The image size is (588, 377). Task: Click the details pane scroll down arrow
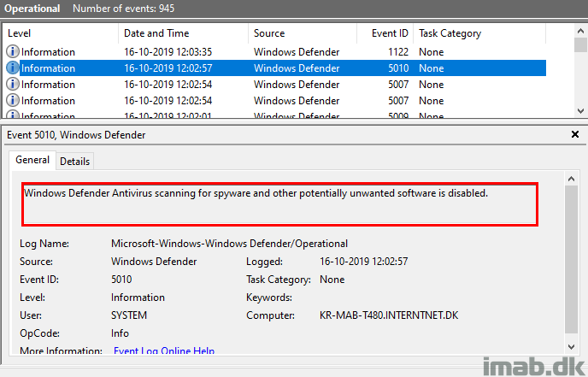pyautogui.click(x=571, y=347)
